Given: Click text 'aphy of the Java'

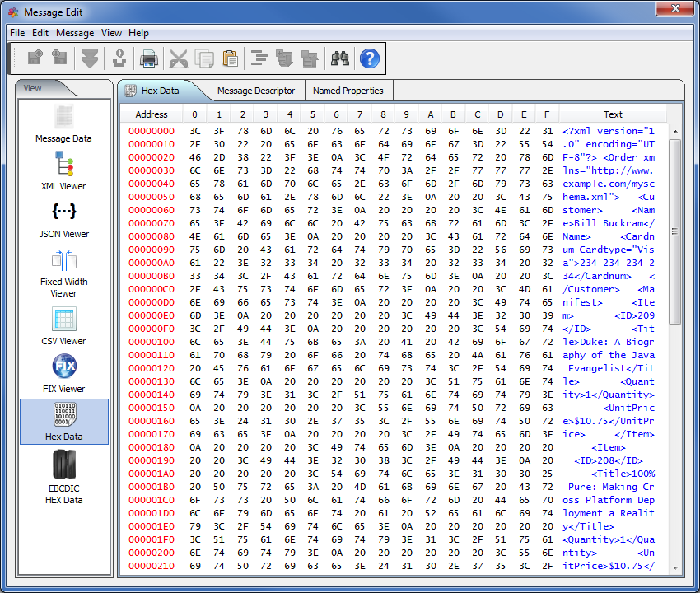Looking at the screenshot, I should pos(609,355).
